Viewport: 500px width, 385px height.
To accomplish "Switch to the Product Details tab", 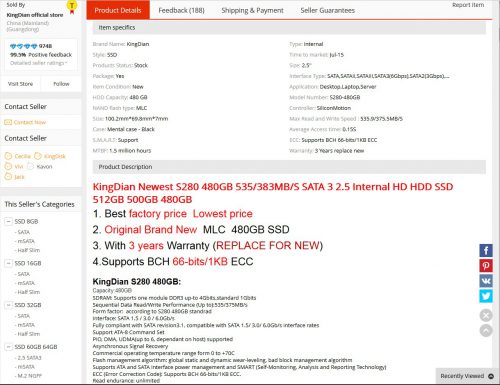I will coord(118,10).
